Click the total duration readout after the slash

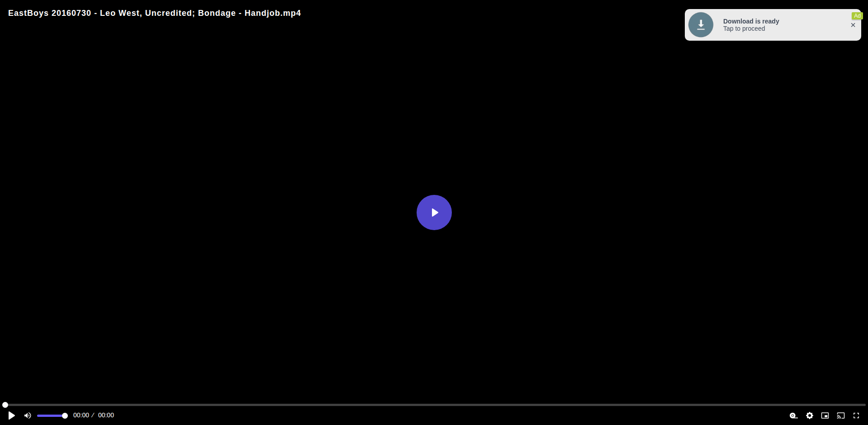(106, 415)
